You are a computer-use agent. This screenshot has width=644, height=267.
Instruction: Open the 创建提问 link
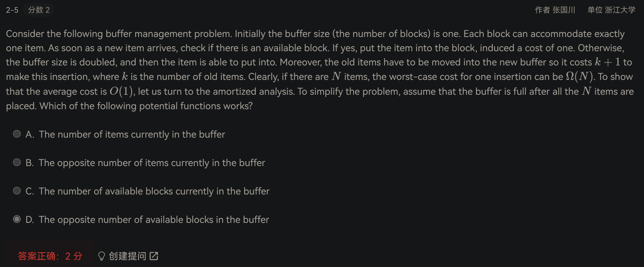coord(127,256)
